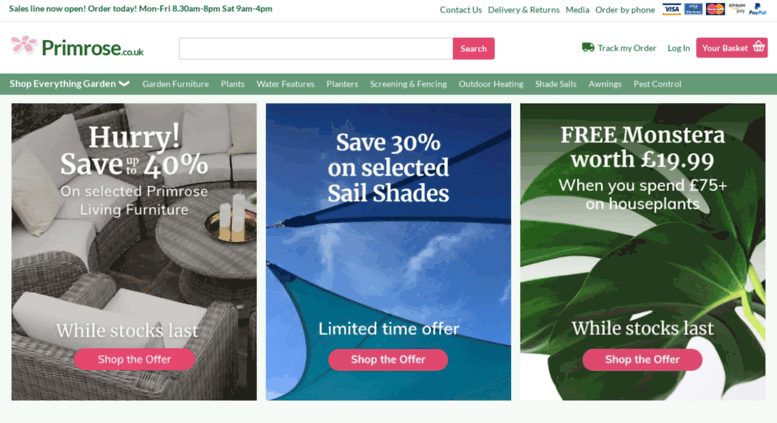Open the Delivery & Returns link
The image size is (777, 423).
523,10
